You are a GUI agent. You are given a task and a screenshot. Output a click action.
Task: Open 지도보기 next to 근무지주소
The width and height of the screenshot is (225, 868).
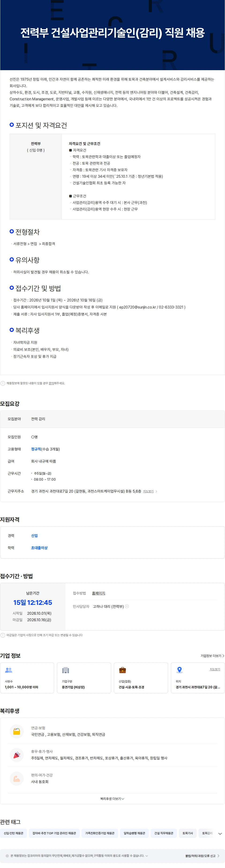pyautogui.click(x=148, y=491)
